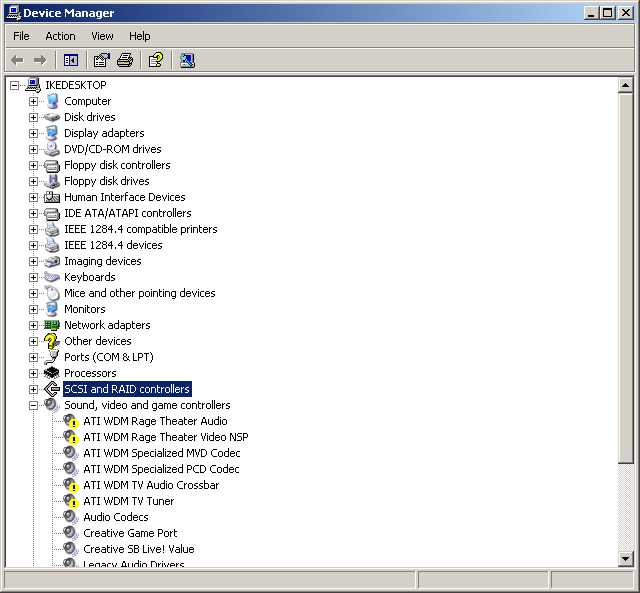Click the DVD/CD-ROM drives disc icon
The height and width of the screenshot is (593, 640).
pos(52,149)
